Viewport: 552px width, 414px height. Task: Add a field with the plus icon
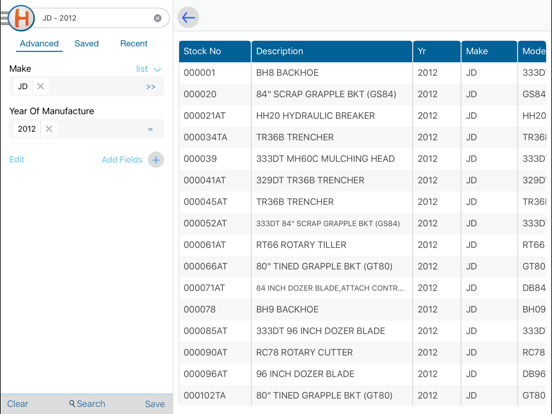[156, 160]
